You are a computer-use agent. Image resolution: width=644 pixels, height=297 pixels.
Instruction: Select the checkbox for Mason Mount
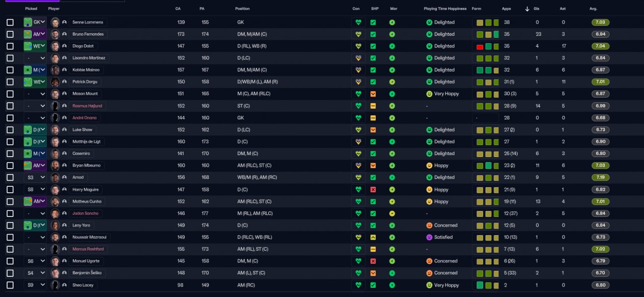(10, 94)
